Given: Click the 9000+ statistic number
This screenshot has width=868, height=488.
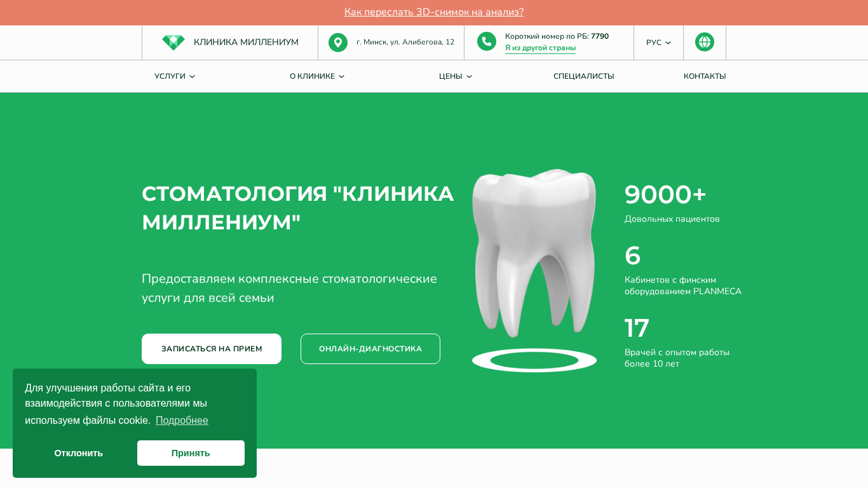Looking at the screenshot, I should click(665, 194).
